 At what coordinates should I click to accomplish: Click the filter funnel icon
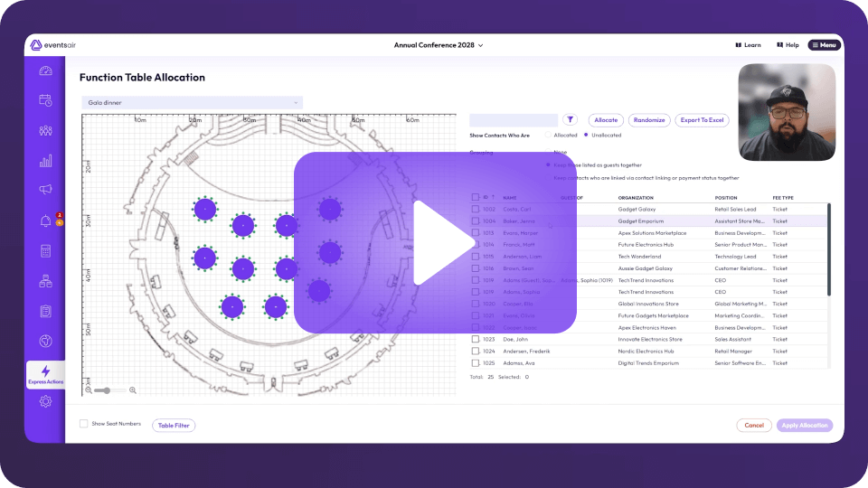click(570, 119)
